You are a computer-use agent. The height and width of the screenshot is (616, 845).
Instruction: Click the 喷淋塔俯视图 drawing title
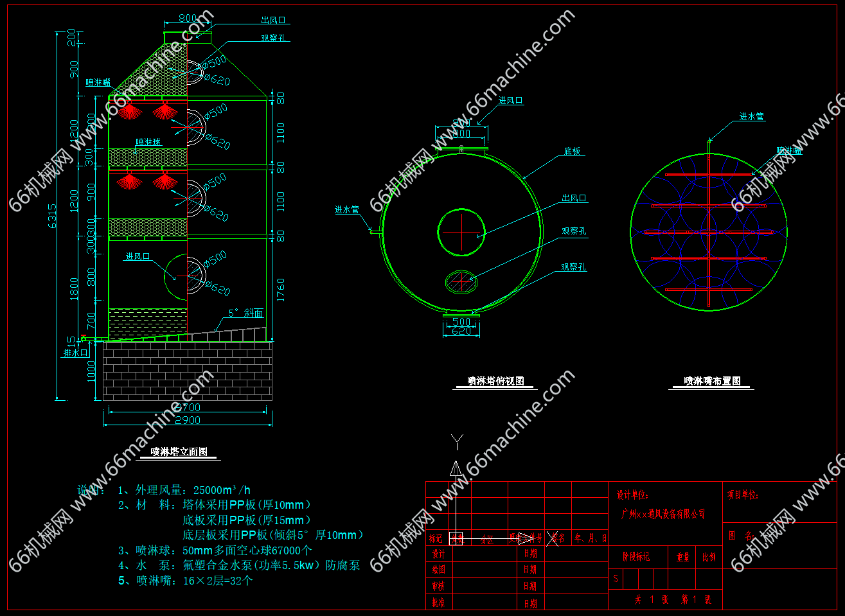(x=495, y=382)
